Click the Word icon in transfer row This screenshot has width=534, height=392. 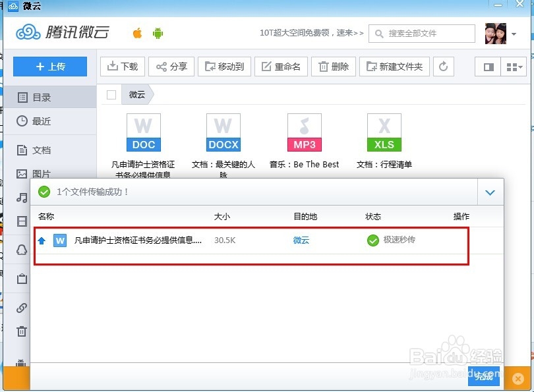click(60, 240)
